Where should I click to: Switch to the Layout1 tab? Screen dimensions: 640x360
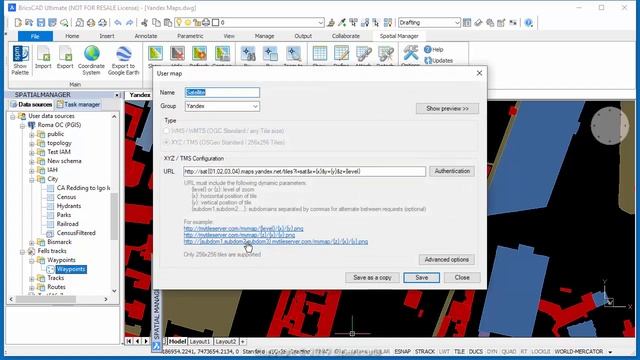(200, 341)
